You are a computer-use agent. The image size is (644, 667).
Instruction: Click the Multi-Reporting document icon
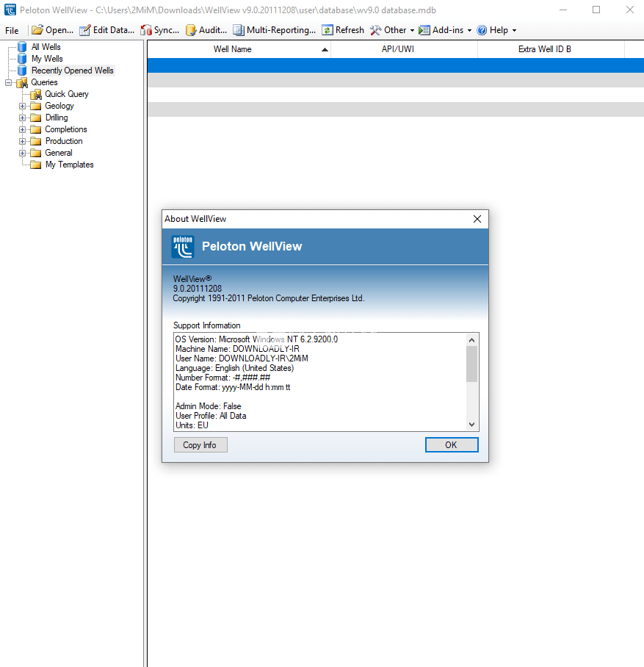pos(238,30)
